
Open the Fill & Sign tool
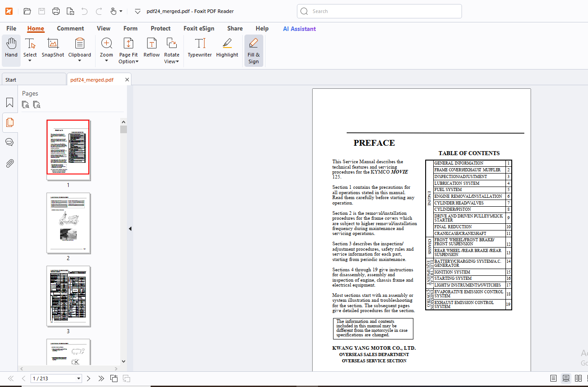click(x=253, y=50)
